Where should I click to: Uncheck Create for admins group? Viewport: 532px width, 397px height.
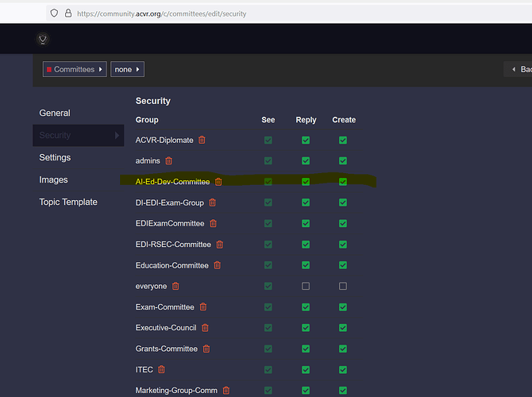click(x=343, y=161)
